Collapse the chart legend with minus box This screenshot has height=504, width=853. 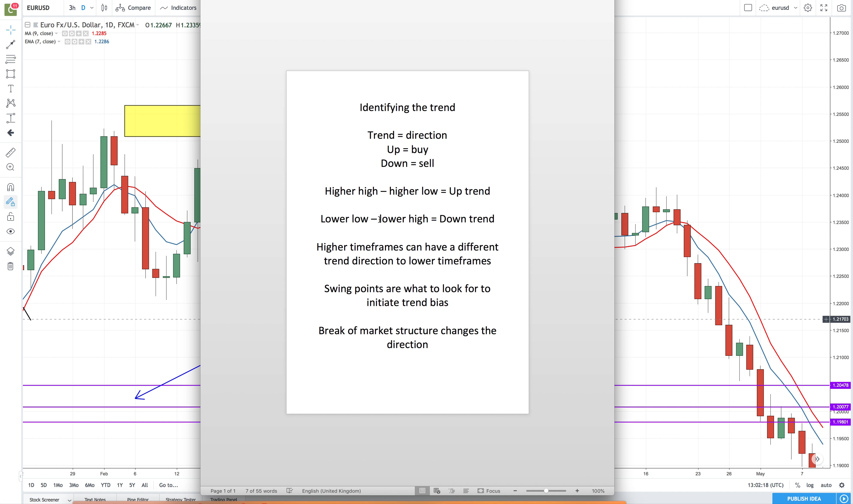pos(27,25)
